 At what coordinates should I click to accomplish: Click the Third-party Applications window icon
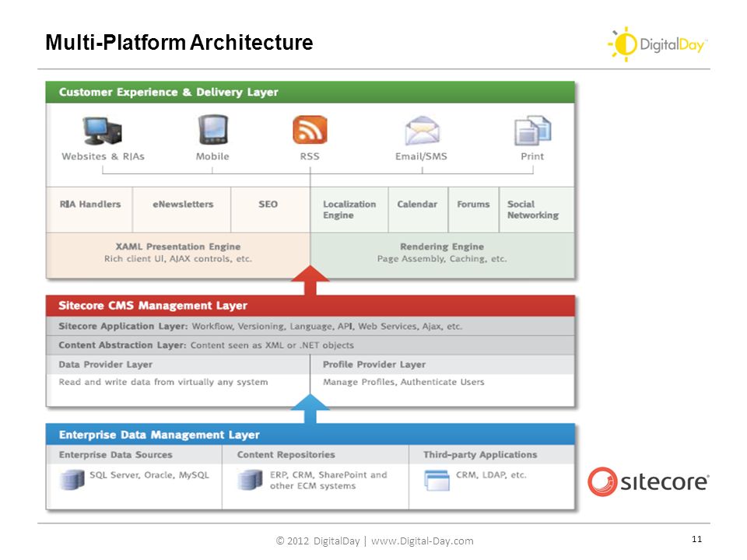click(x=437, y=480)
